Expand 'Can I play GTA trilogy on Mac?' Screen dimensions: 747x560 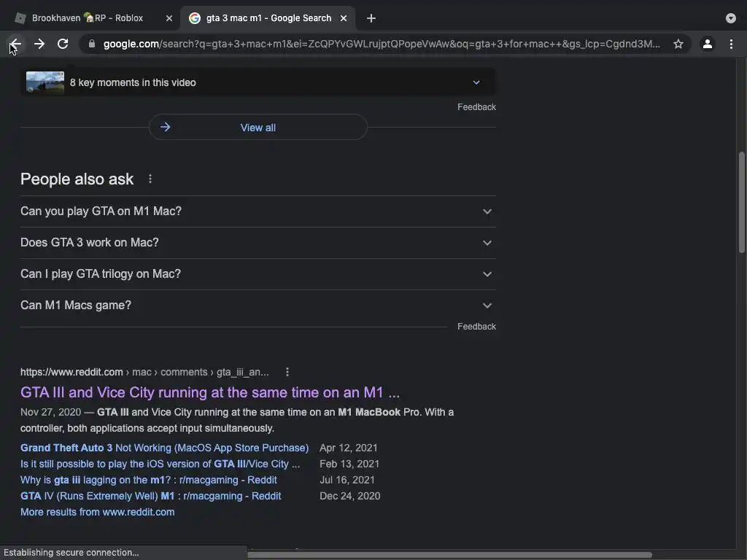[258, 274]
